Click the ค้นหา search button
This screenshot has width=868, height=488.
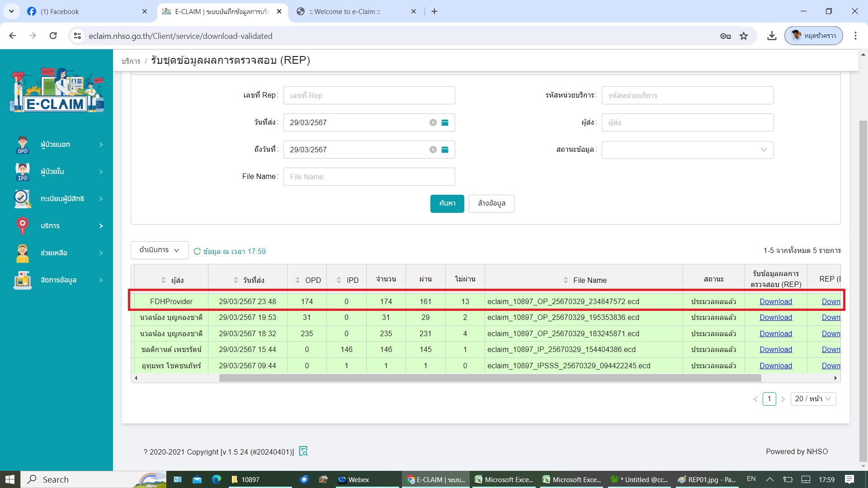click(447, 203)
